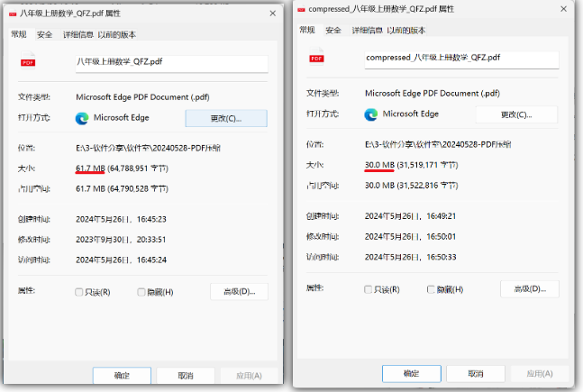The height and width of the screenshot is (392, 583).
Task: Check 只读(R) in the compressed file dialog
Action: pyautogui.click(x=369, y=289)
